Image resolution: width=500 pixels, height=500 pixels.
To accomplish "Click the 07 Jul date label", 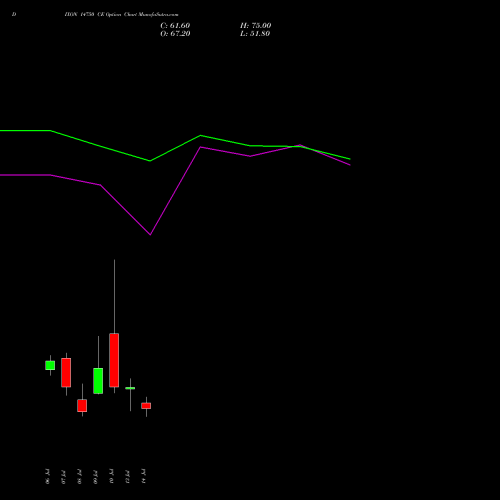I will pos(63,476).
